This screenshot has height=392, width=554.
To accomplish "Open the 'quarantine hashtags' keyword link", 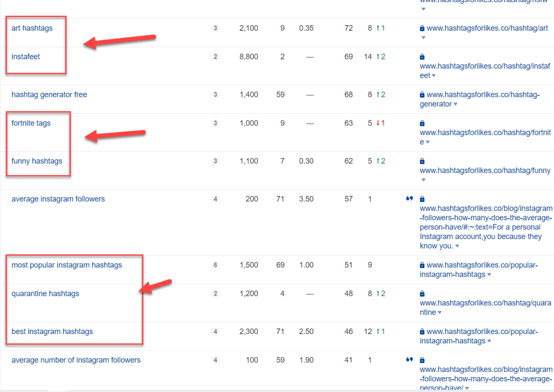I will 45,294.
